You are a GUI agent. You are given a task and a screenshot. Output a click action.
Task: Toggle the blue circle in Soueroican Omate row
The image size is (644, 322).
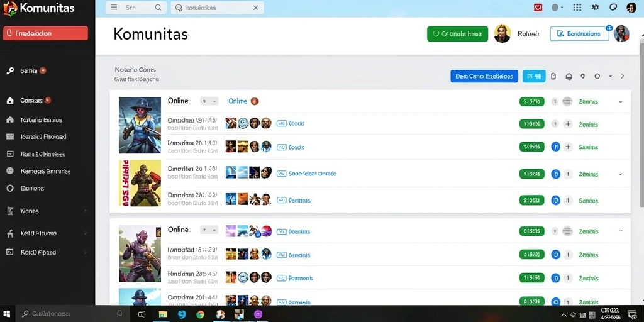click(x=555, y=174)
